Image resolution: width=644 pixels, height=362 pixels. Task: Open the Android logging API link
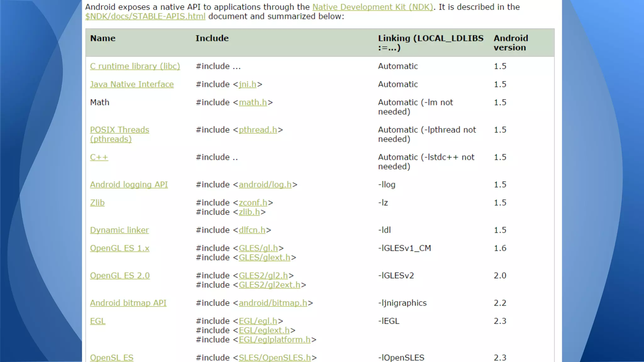coord(129,185)
